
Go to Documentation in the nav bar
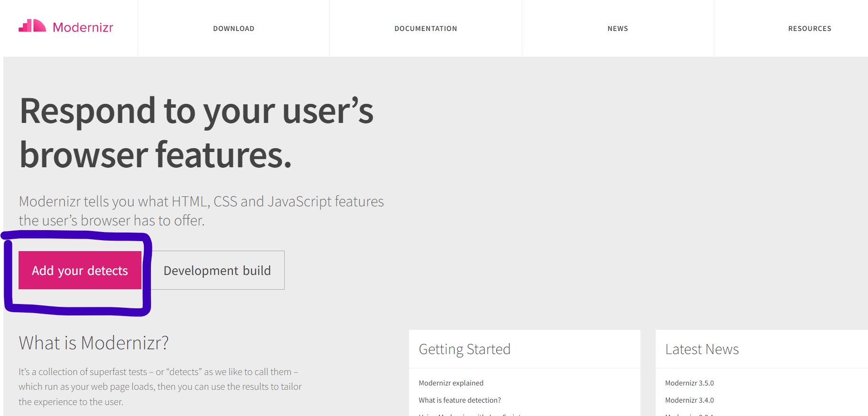click(x=426, y=29)
